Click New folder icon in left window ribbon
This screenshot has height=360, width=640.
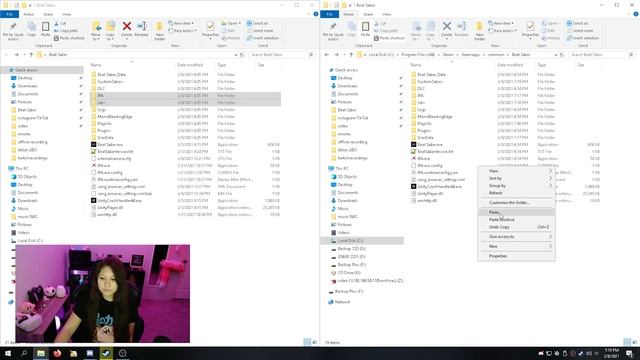(x=159, y=31)
